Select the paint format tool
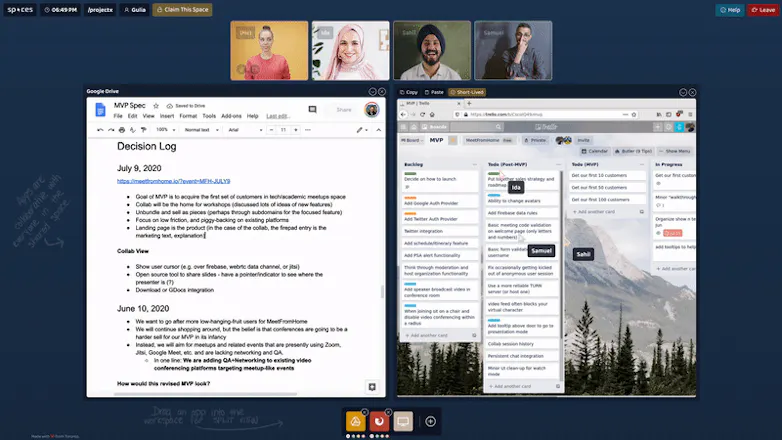This screenshot has width=782, height=440. 144,130
